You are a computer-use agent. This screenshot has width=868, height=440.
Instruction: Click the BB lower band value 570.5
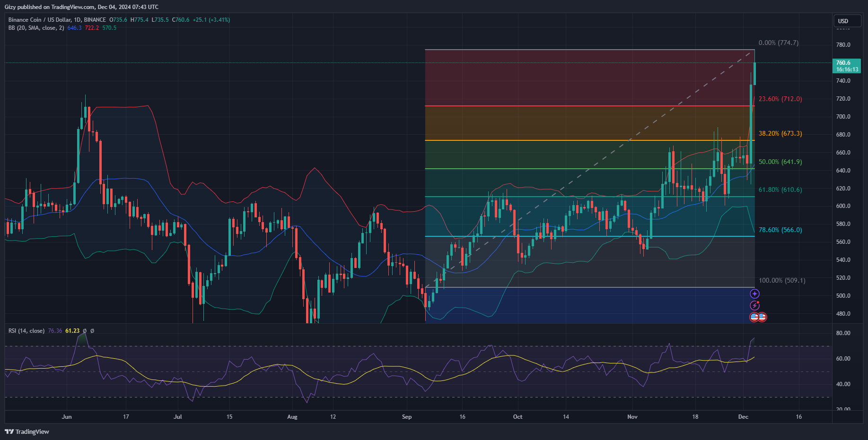(x=109, y=28)
